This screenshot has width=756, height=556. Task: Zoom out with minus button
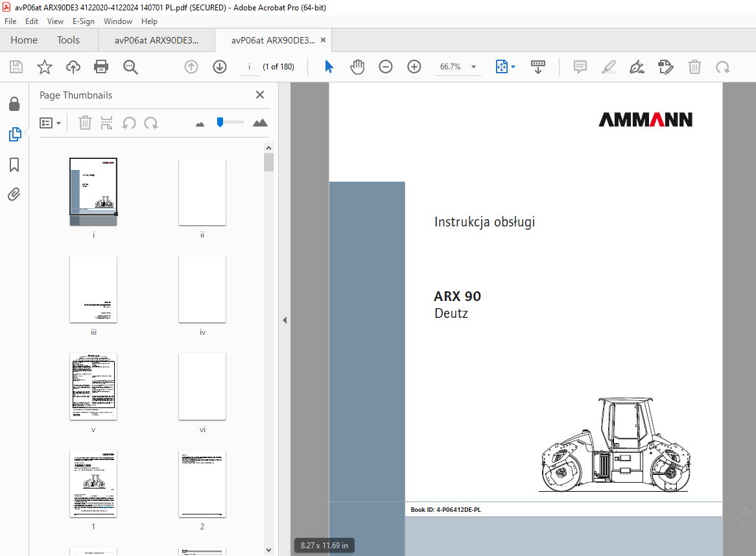point(386,67)
